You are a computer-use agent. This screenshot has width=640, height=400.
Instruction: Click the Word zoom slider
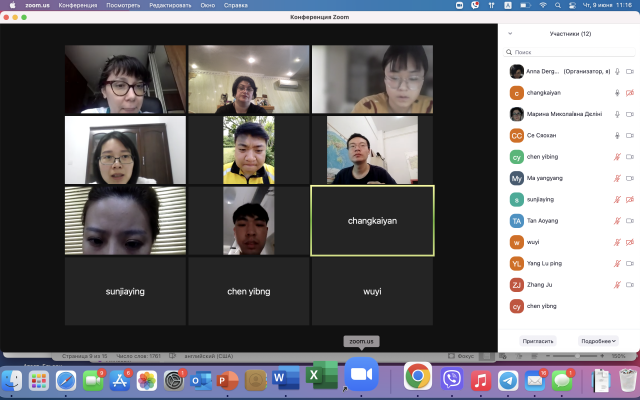[x=575, y=356]
